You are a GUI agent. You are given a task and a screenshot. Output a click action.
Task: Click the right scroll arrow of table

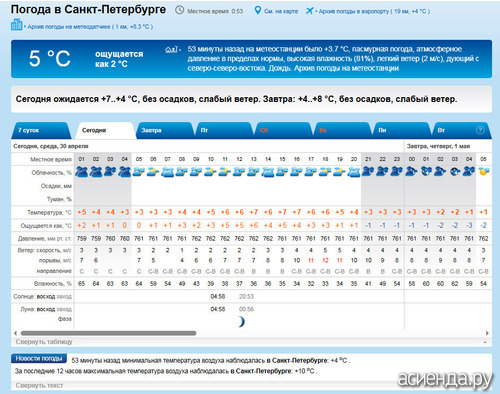[487, 333]
